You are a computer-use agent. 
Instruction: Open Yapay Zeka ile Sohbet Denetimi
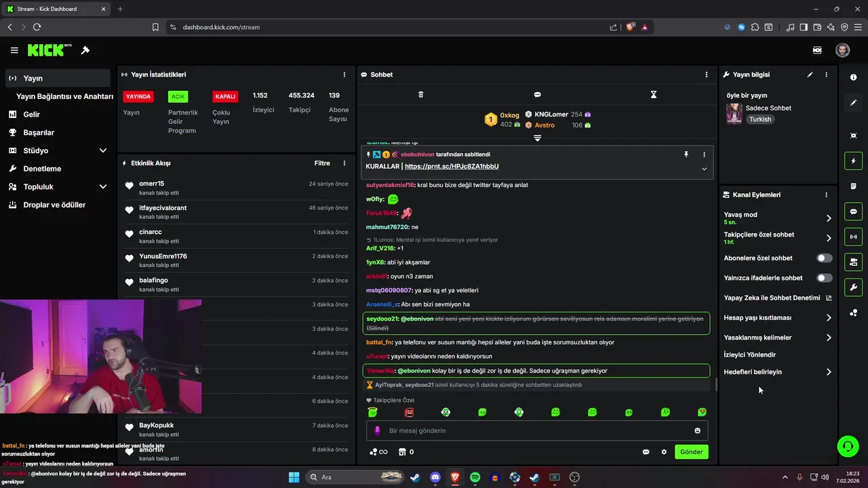[777, 298]
